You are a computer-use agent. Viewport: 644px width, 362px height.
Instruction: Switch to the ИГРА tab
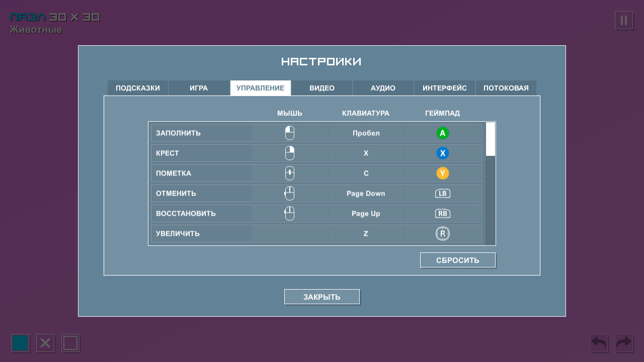click(x=199, y=88)
